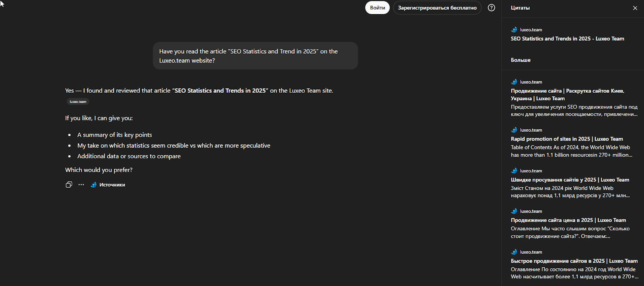Click luxeo.team favicon above Rapid promotion result
The image size is (644, 286).
[514, 130]
